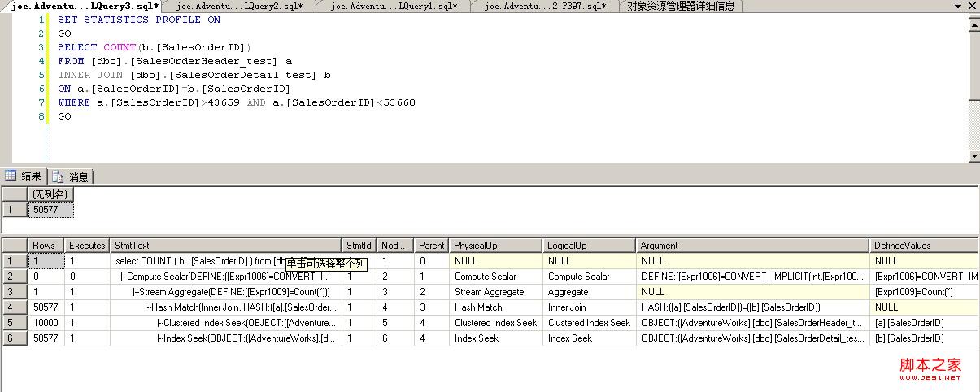Click 'Stream Aggregate' in the PhysicalOp column
The height and width of the screenshot is (392, 980).
click(x=496, y=292)
